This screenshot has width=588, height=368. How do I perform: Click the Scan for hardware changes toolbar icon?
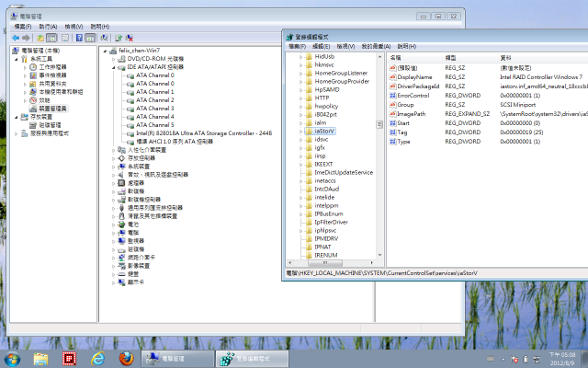click(104, 38)
